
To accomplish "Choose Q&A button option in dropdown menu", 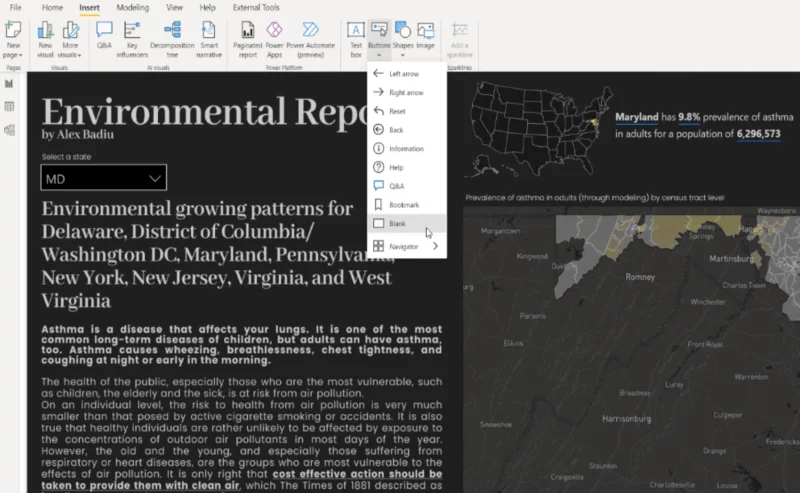I will coord(407,186).
